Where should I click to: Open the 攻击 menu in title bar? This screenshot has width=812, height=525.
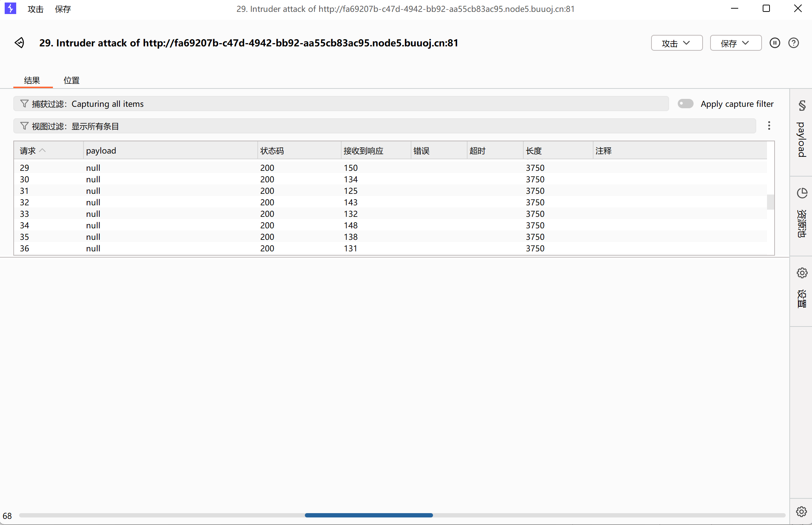point(35,9)
